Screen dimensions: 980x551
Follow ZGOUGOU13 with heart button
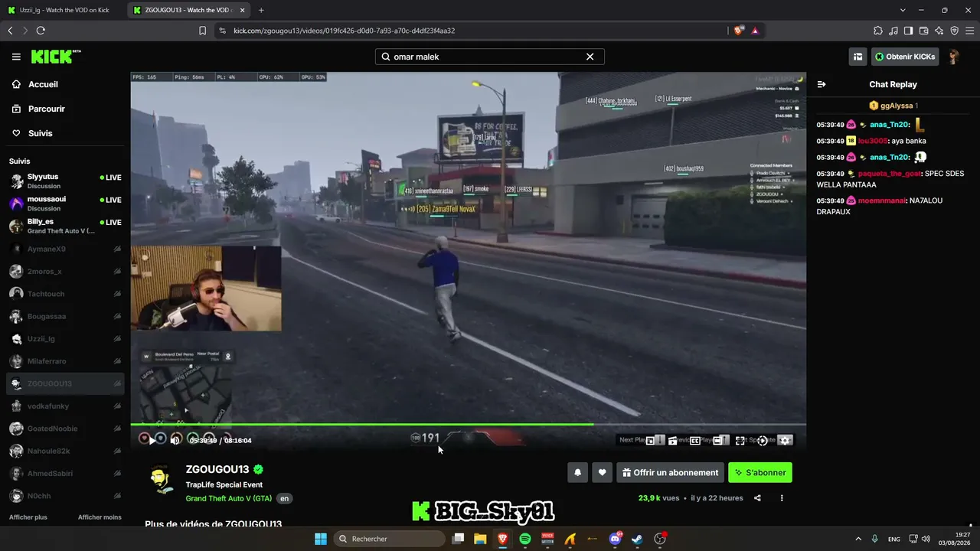603,472
